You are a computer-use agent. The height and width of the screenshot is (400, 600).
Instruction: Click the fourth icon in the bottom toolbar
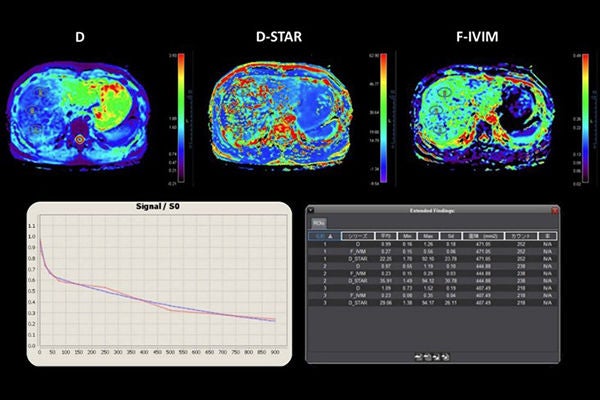[445, 357]
